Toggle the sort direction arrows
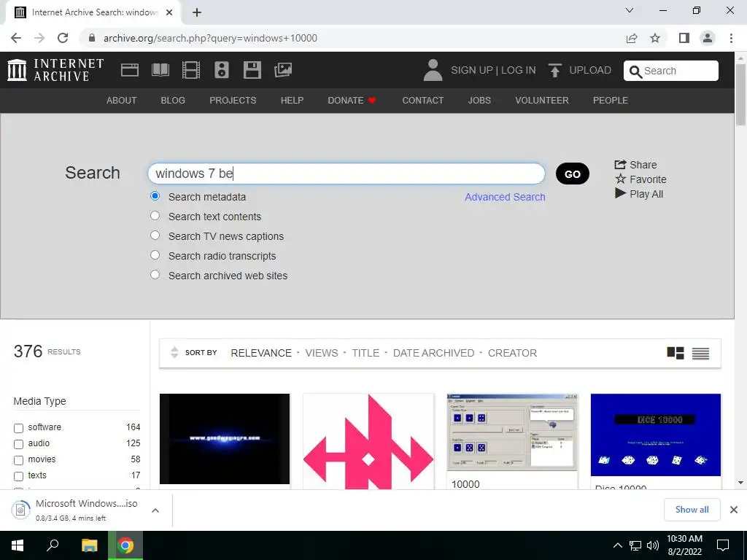This screenshot has width=747, height=560. coord(174,352)
